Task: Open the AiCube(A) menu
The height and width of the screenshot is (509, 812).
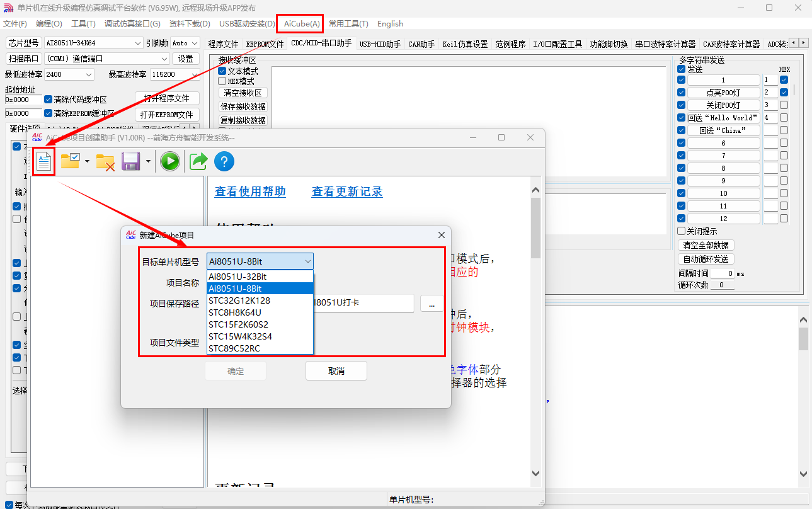Action: click(302, 24)
